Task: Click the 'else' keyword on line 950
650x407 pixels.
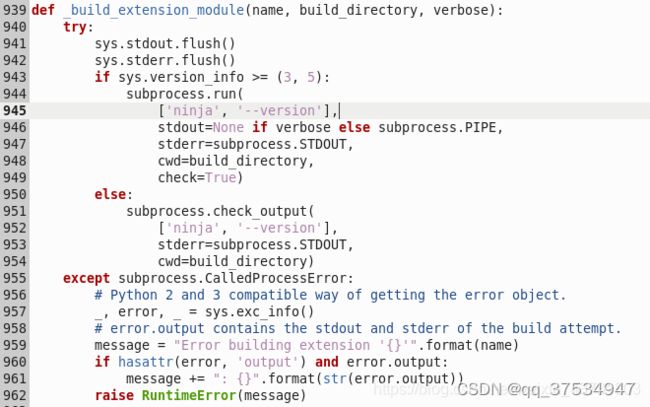Action: point(110,194)
